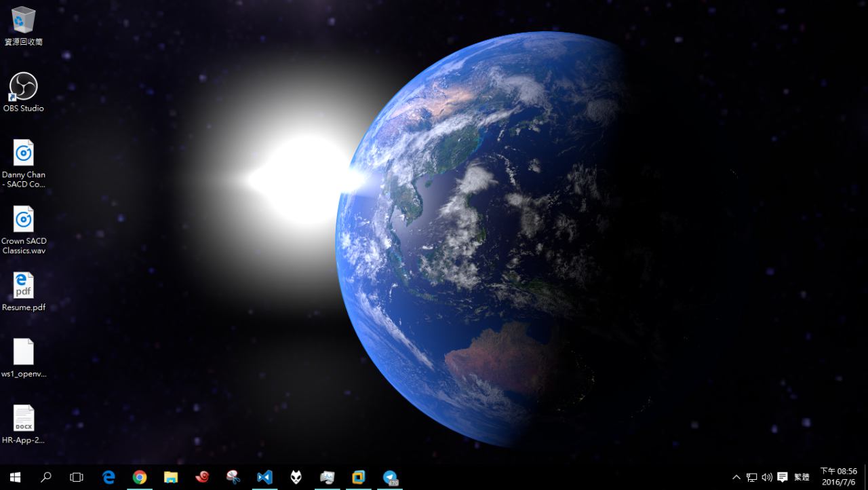Switch to Google Chrome in the taskbar
Viewport: 868px width, 490px height.
coord(140,477)
